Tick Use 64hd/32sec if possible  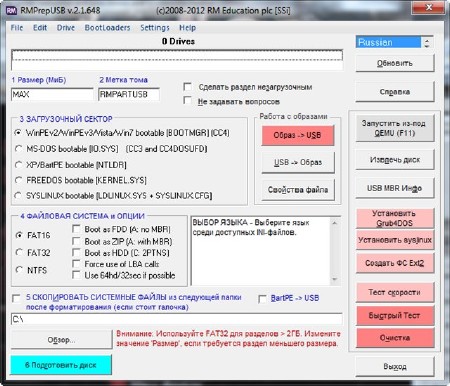point(76,275)
